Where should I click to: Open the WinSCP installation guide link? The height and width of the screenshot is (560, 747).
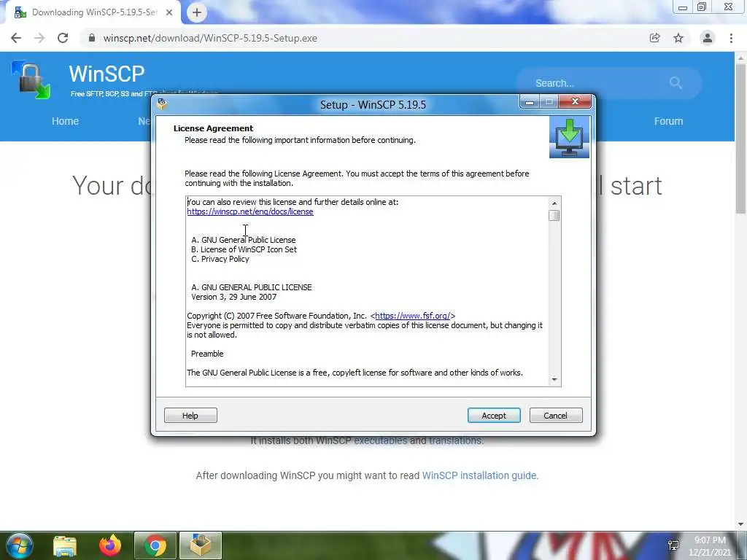(479, 475)
